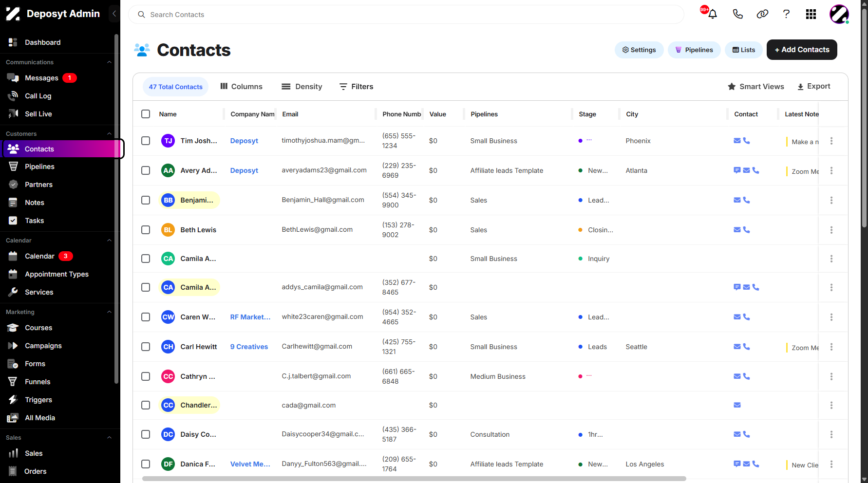Image resolution: width=868 pixels, height=483 pixels.
Task: Click the link chain icon in header
Action: (762, 14)
